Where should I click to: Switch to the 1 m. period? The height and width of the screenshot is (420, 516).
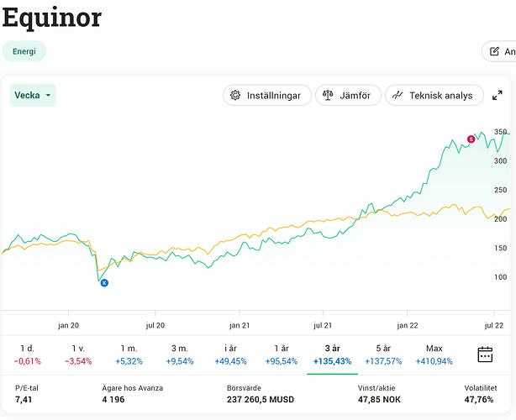[x=129, y=354]
